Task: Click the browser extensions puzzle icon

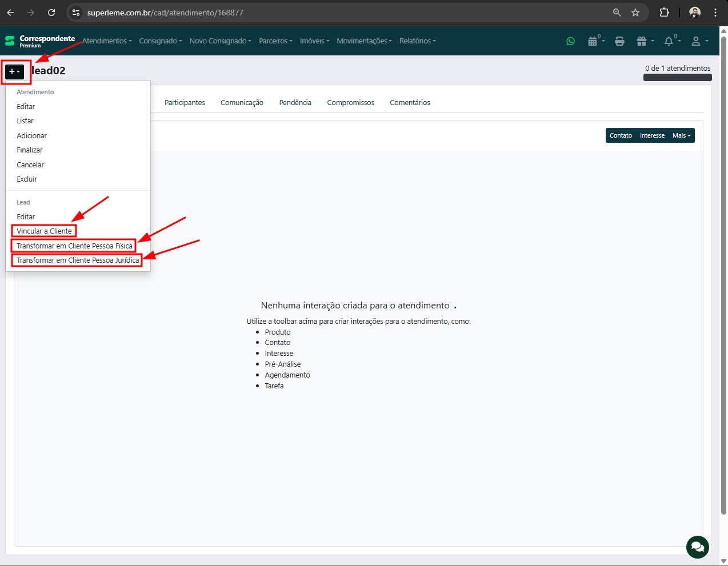Action: point(664,13)
